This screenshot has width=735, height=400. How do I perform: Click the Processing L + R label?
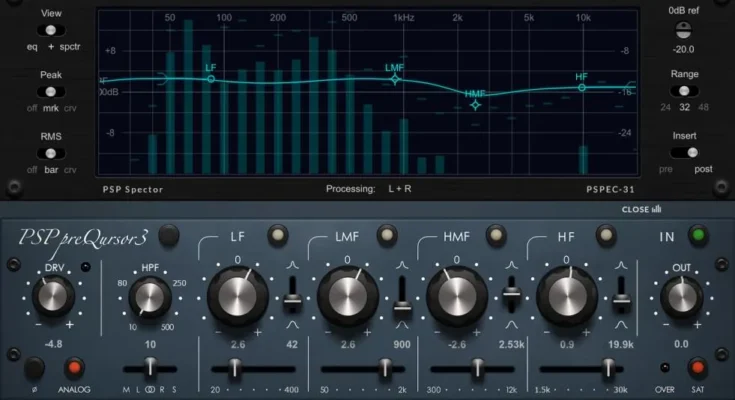[366, 188]
